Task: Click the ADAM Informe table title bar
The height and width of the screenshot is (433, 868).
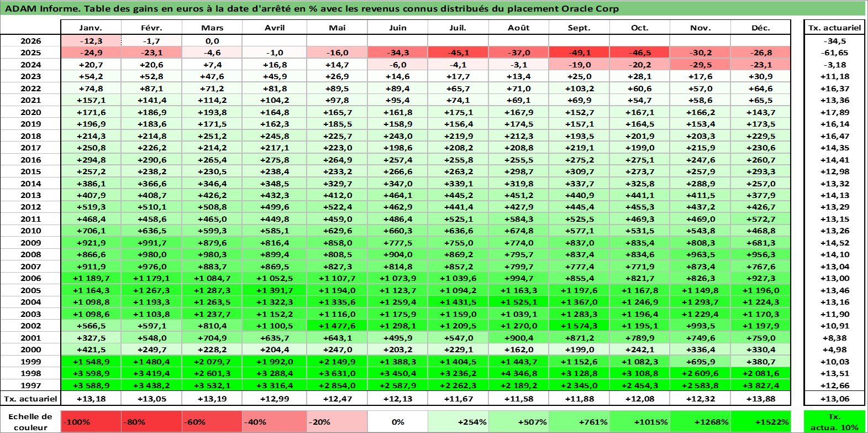Action: click(433, 8)
